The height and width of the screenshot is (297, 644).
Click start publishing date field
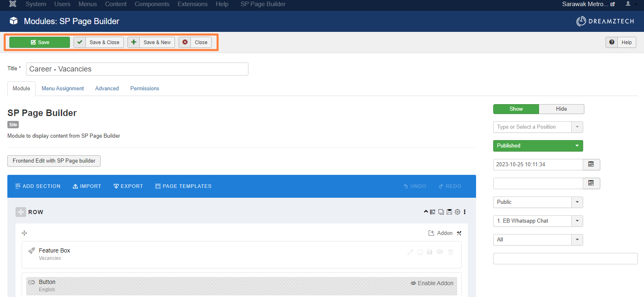tap(538, 165)
